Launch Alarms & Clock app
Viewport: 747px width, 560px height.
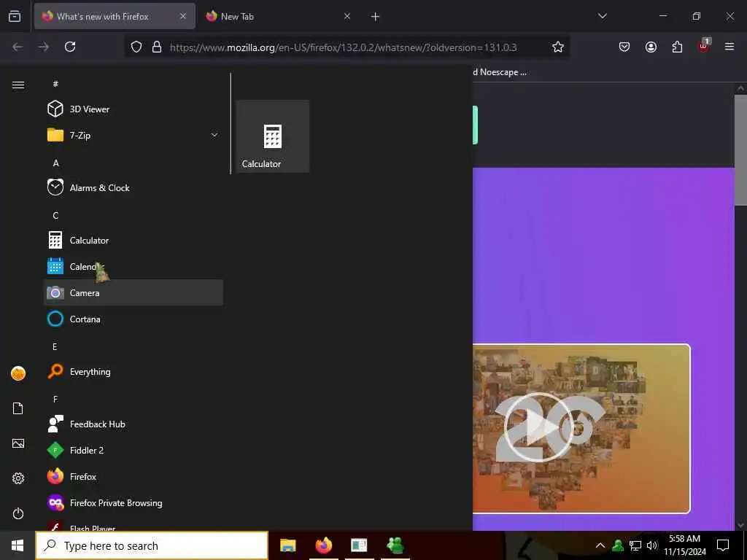pos(133,187)
